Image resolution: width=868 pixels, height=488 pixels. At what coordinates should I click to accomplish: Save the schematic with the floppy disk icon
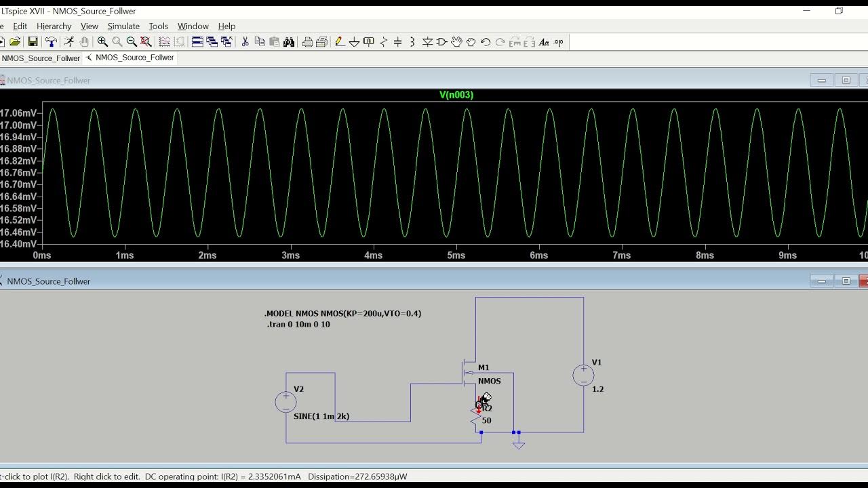click(33, 42)
